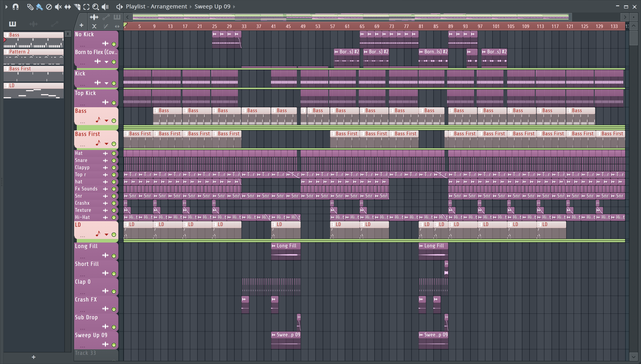Click the X icon above track headers
Viewport: 641px width, 364px height.
pyautogui.click(x=94, y=26)
